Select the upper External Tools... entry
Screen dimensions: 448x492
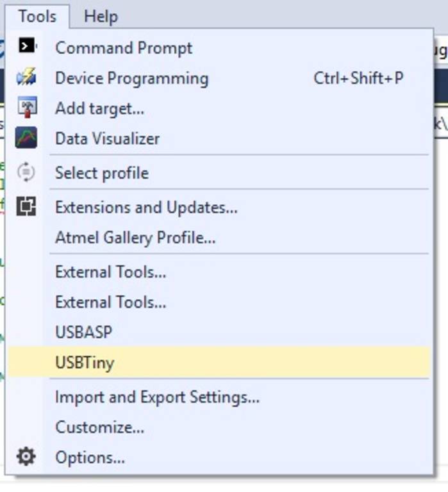[110, 272]
